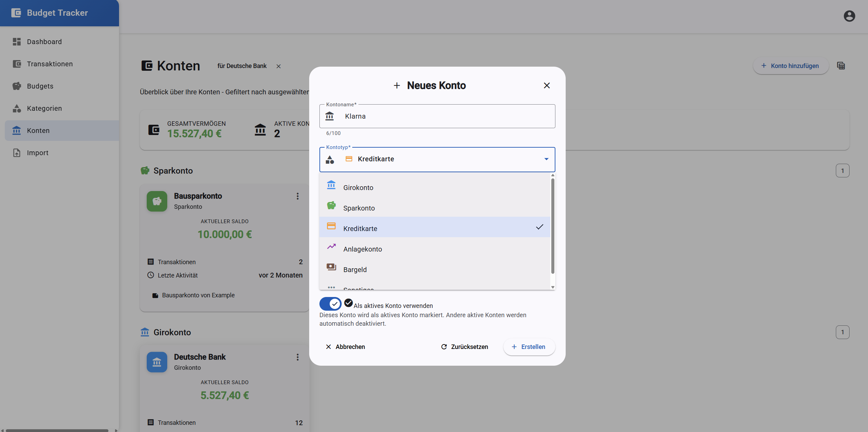Select Sparkonto account type option
868x432 pixels.
point(435,206)
